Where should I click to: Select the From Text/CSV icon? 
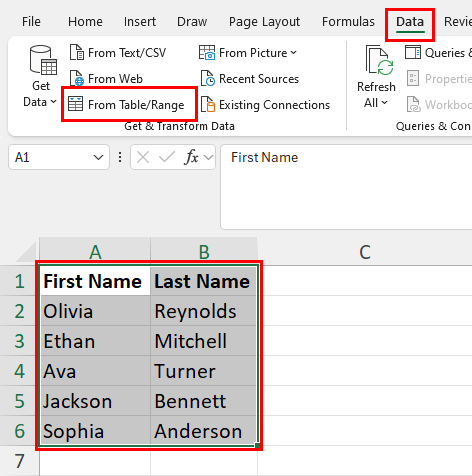pyautogui.click(x=77, y=53)
